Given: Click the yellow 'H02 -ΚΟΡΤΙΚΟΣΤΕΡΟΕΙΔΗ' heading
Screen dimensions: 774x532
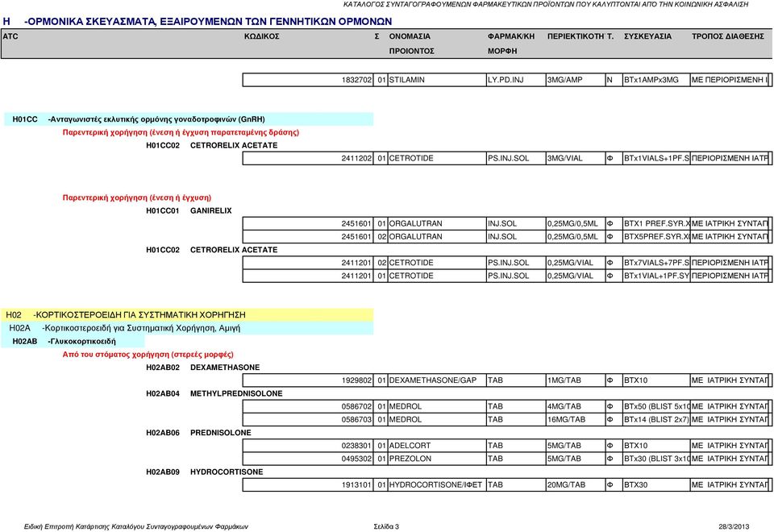Looking at the screenshot, I should coord(188,315).
